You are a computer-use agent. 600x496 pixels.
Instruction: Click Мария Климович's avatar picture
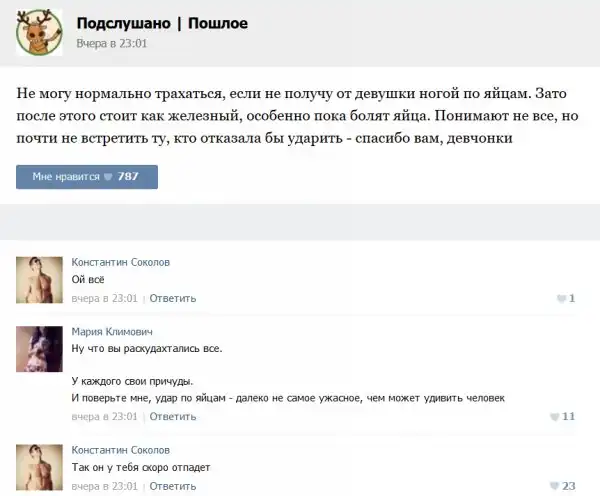point(40,349)
